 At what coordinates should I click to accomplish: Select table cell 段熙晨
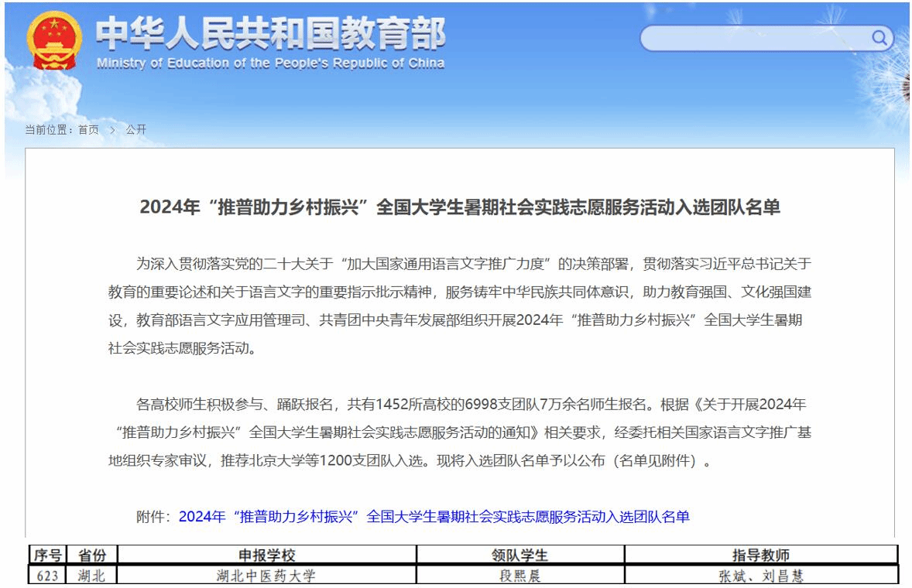pos(520,575)
